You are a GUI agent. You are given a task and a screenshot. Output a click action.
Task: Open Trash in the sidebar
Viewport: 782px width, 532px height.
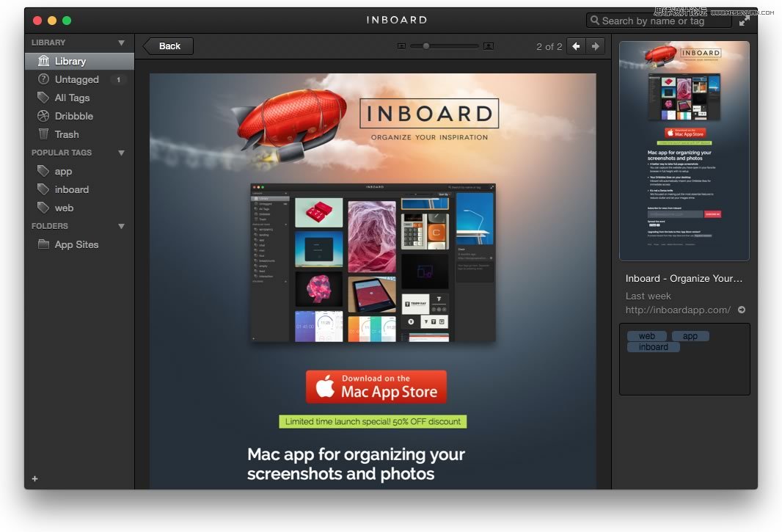[80, 134]
